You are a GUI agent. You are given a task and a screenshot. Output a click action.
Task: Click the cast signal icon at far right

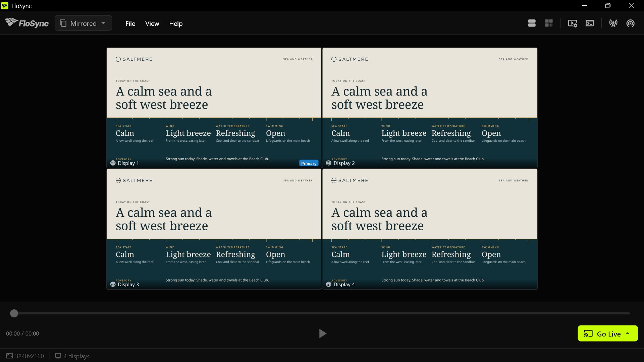tap(630, 23)
